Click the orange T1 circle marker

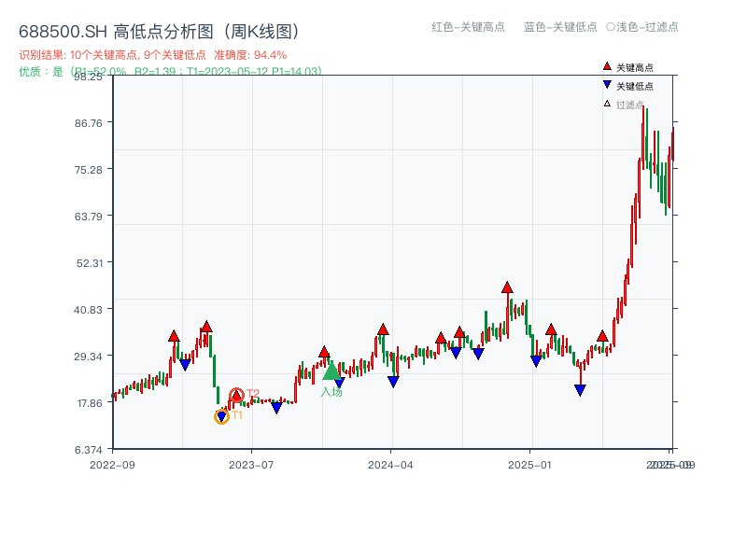click(221, 417)
